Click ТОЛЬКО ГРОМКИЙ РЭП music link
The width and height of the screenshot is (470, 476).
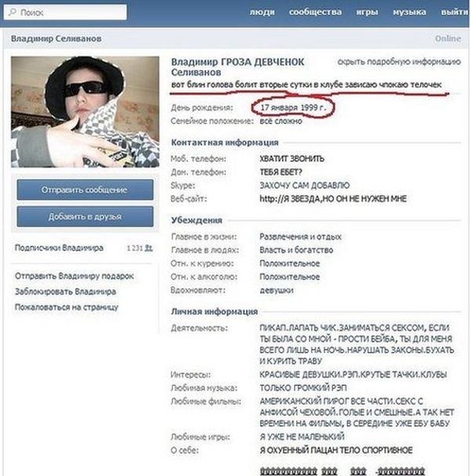(x=303, y=388)
